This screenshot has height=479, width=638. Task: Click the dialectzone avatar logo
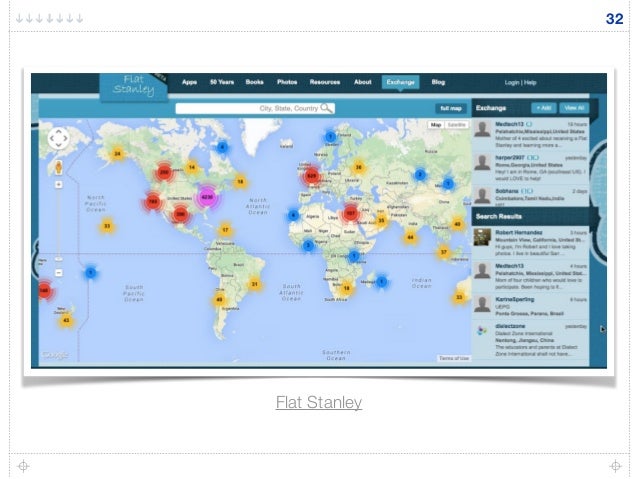coord(482,330)
